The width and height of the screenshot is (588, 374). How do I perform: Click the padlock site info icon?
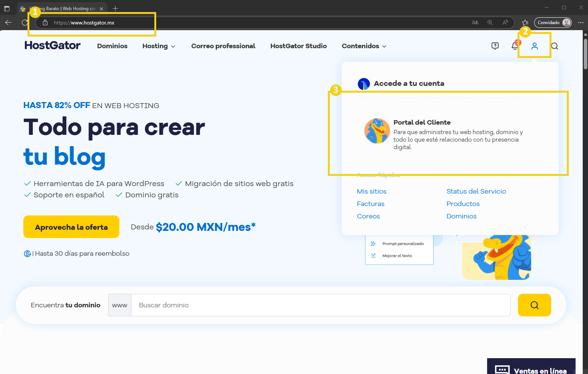45,23
